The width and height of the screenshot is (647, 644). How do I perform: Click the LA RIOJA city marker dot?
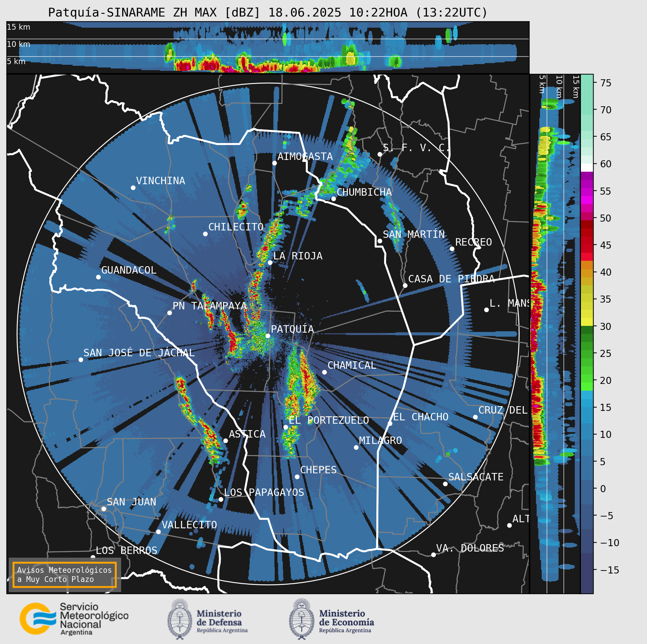click(x=270, y=262)
